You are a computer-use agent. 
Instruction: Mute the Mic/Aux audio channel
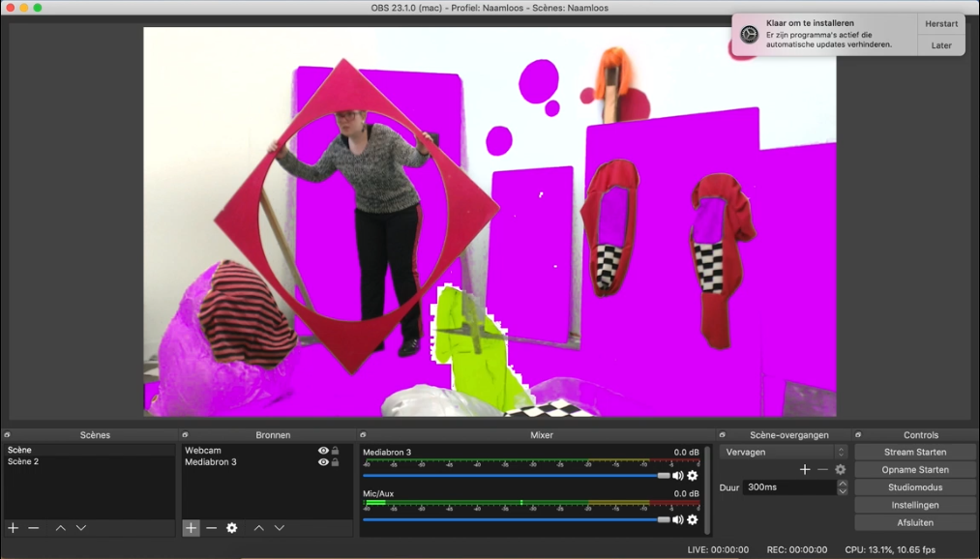pos(677,519)
